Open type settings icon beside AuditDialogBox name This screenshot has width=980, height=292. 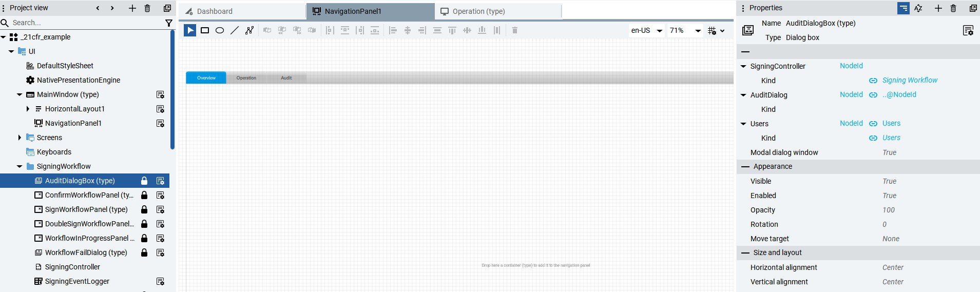[968, 30]
